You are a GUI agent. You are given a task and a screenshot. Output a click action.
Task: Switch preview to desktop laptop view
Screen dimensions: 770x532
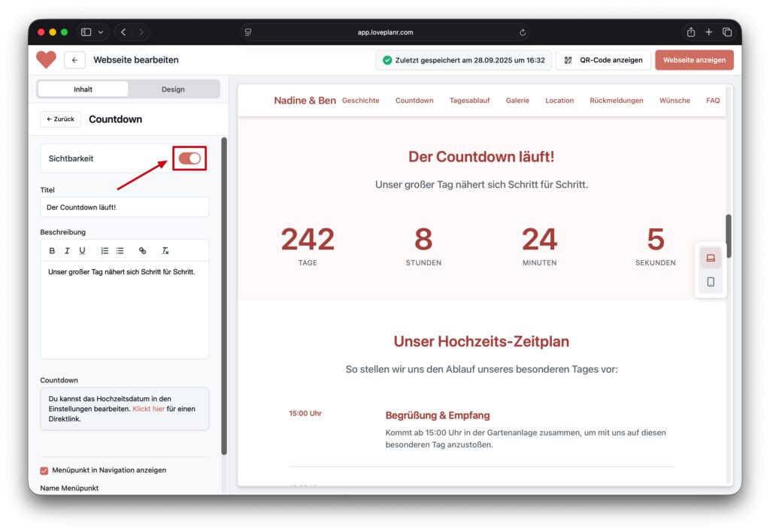tap(710, 258)
